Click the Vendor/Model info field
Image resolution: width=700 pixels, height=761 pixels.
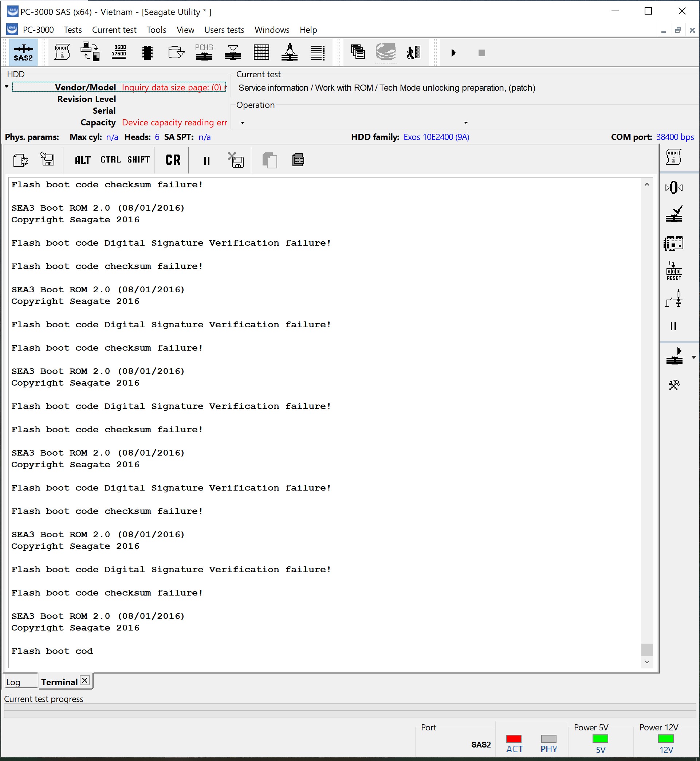coord(119,87)
